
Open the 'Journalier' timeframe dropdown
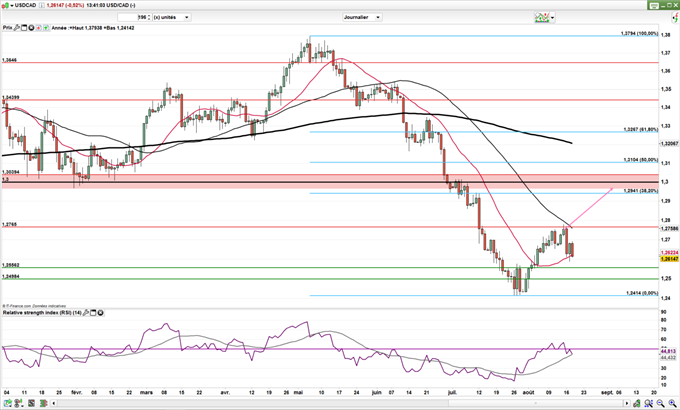coord(362,17)
